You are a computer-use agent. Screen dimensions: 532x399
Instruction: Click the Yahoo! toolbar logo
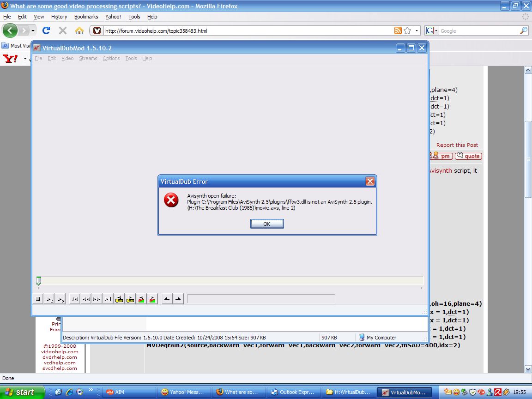[10, 59]
